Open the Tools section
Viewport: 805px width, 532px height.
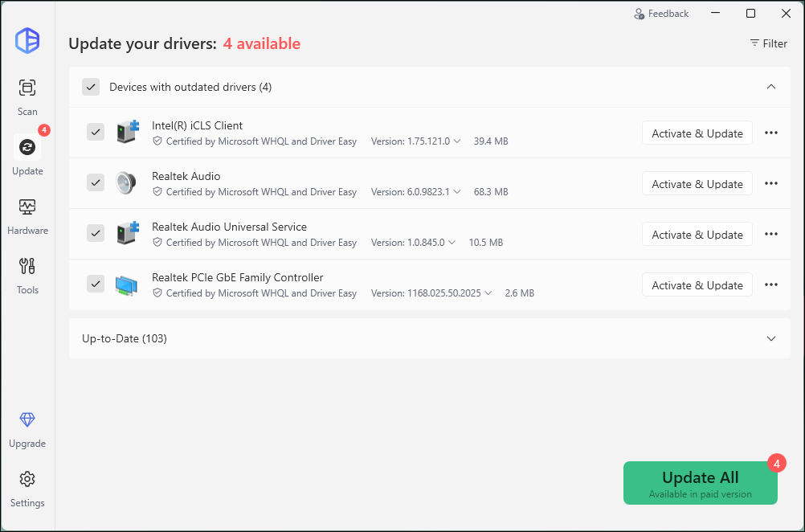click(27, 275)
